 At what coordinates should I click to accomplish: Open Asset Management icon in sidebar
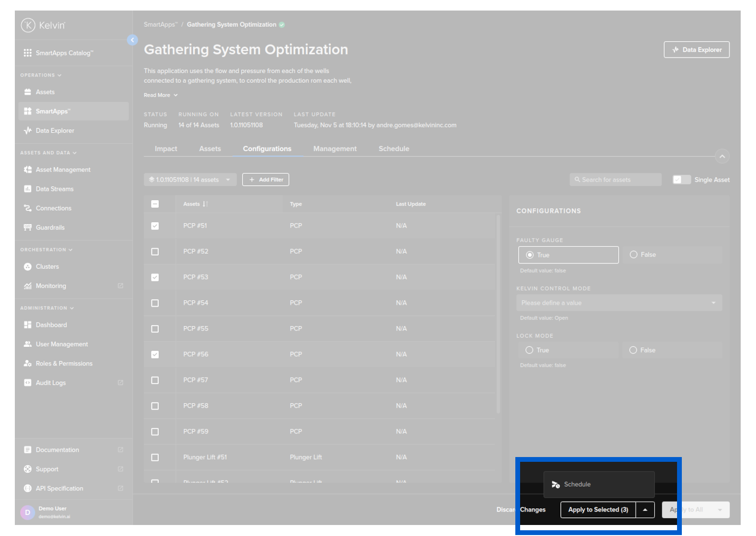click(28, 169)
